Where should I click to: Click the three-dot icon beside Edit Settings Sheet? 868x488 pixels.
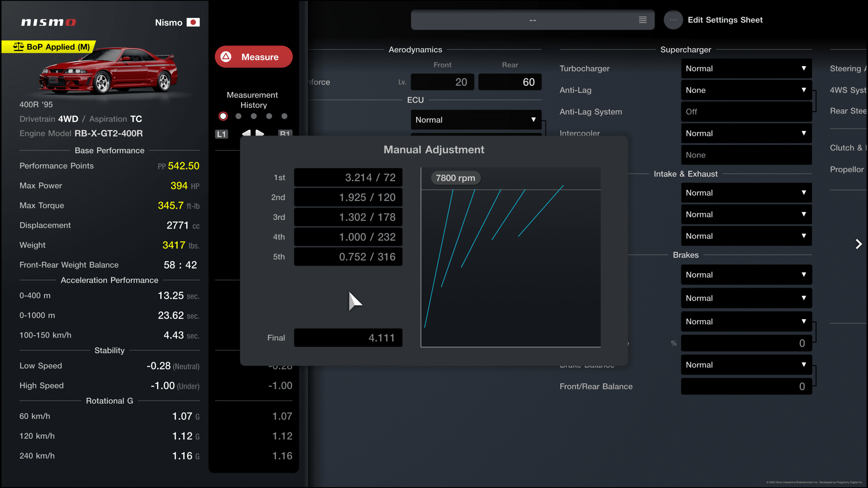tap(673, 20)
